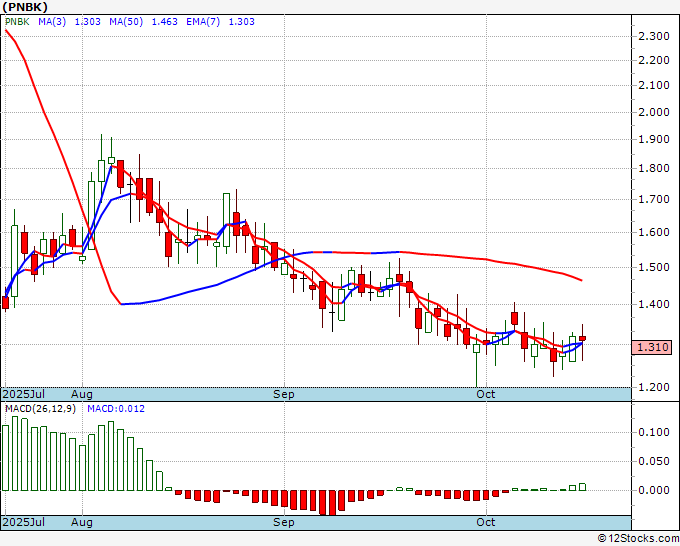Click the 0.000 MACD axis label
This screenshot has width=680, height=546.
coord(652,490)
